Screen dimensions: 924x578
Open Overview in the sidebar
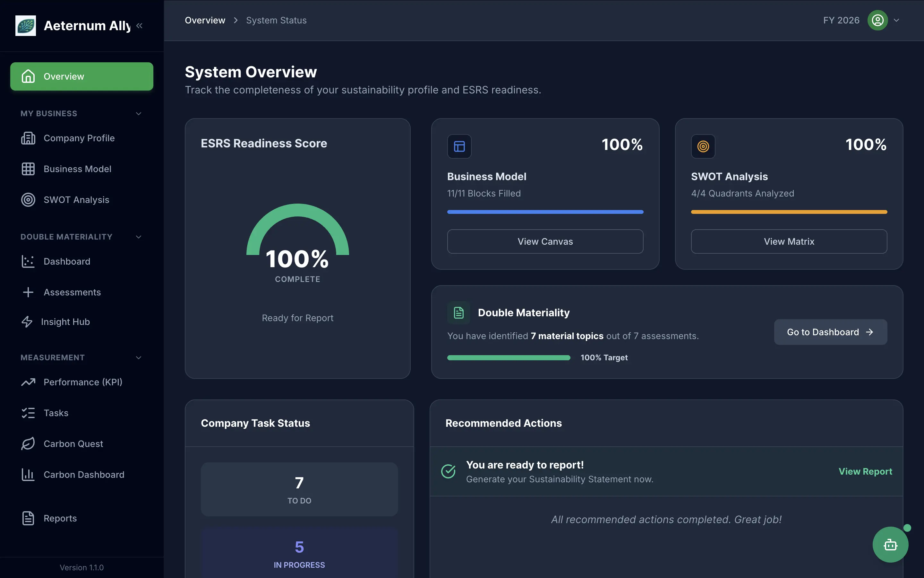(x=82, y=76)
